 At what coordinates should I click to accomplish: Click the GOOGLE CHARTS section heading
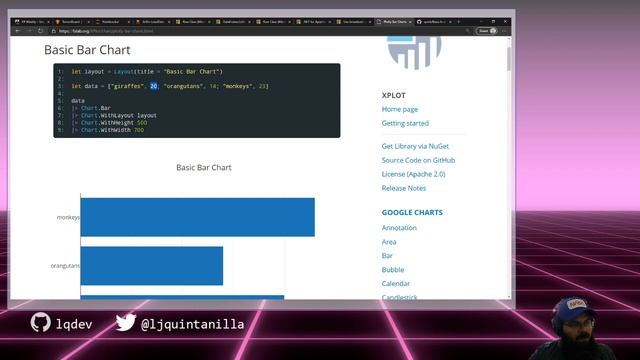[412, 213]
